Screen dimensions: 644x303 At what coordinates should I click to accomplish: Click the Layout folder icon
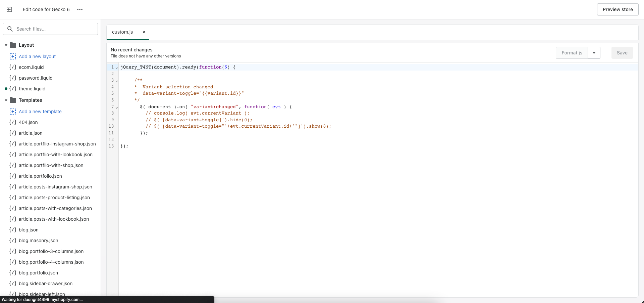click(x=13, y=45)
